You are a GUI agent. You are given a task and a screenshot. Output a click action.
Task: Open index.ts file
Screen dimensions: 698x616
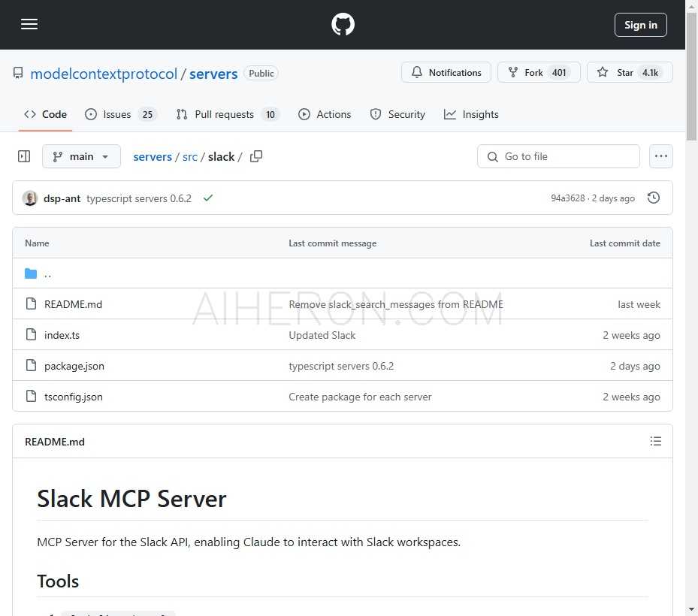(x=62, y=335)
